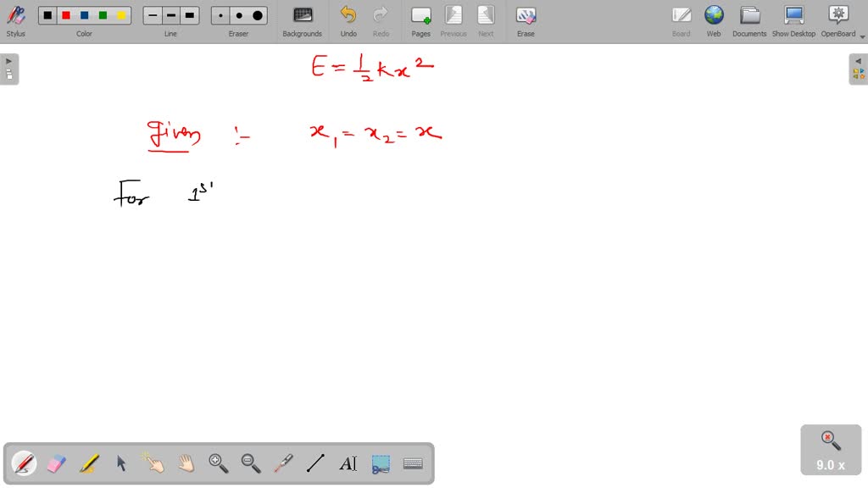The image size is (868, 488).
Task: Choose the text tool
Action: [x=348, y=463]
